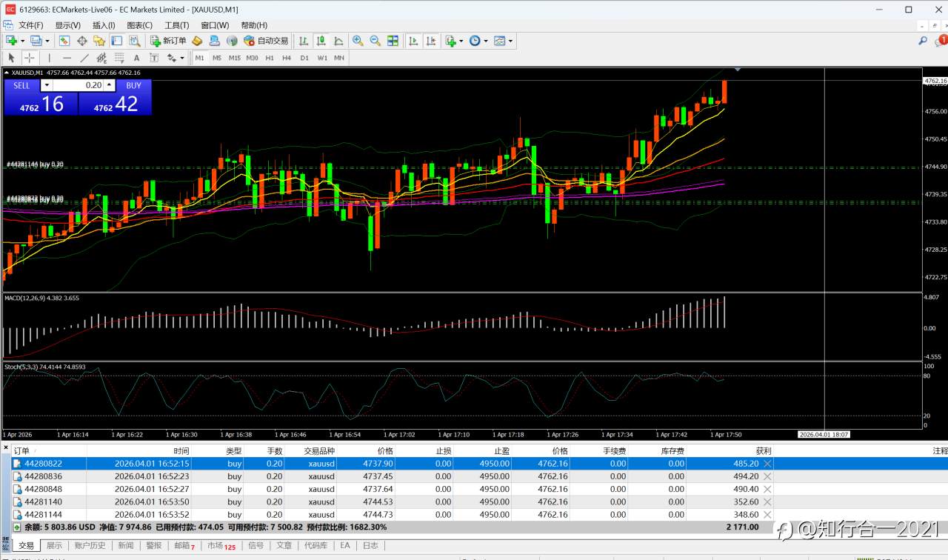Open the Market Watch window icon
Image resolution: width=948 pixels, height=560 pixels.
pos(64,41)
